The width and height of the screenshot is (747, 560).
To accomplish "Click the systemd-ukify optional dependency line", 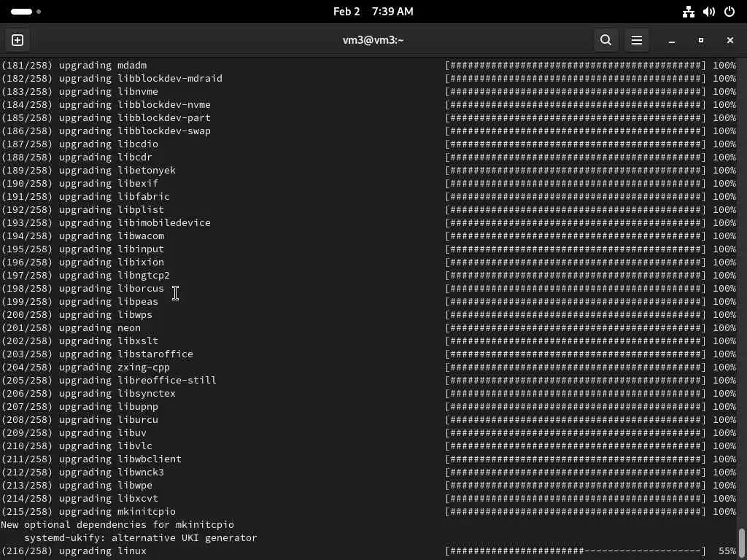I will (x=140, y=538).
